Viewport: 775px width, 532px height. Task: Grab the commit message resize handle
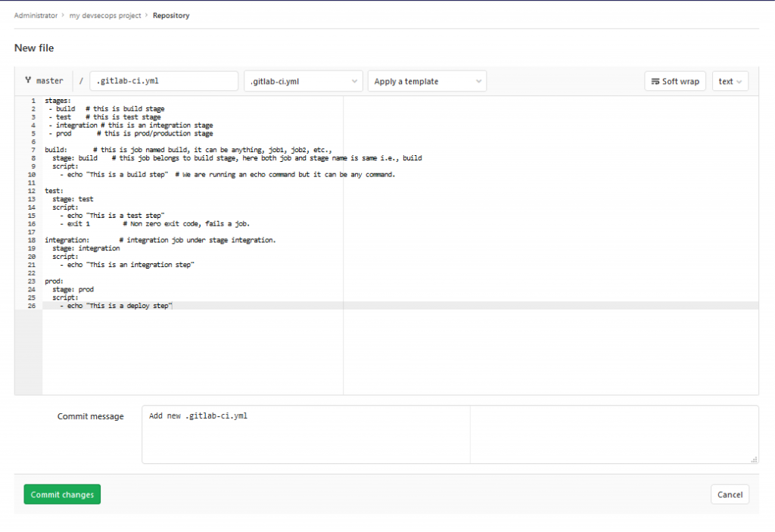pos(754,459)
